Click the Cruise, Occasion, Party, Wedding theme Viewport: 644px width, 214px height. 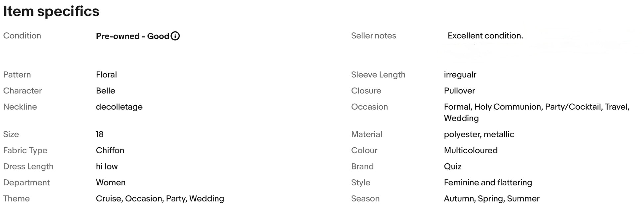(160, 199)
